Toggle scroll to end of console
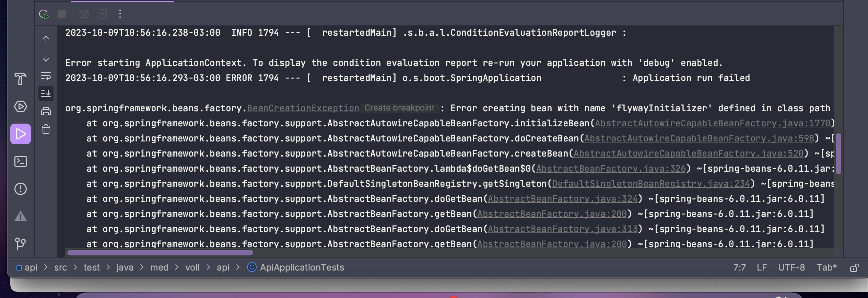This screenshot has height=298, width=868. [46, 93]
